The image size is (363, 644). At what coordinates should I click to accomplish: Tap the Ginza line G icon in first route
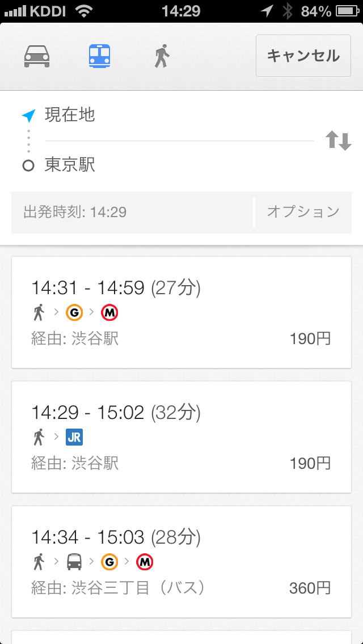[x=74, y=312]
